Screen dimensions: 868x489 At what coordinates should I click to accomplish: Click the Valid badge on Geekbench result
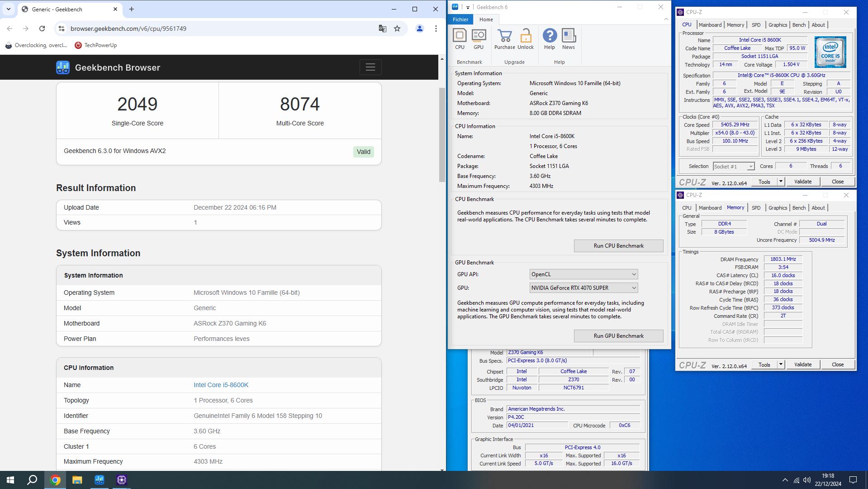pyautogui.click(x=363, y=152)
